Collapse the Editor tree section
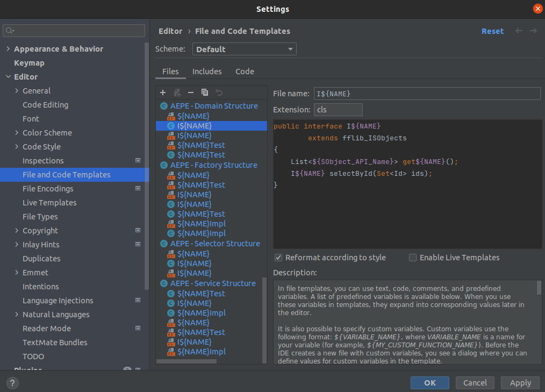 pyautogui.click(x=9, y=77)
